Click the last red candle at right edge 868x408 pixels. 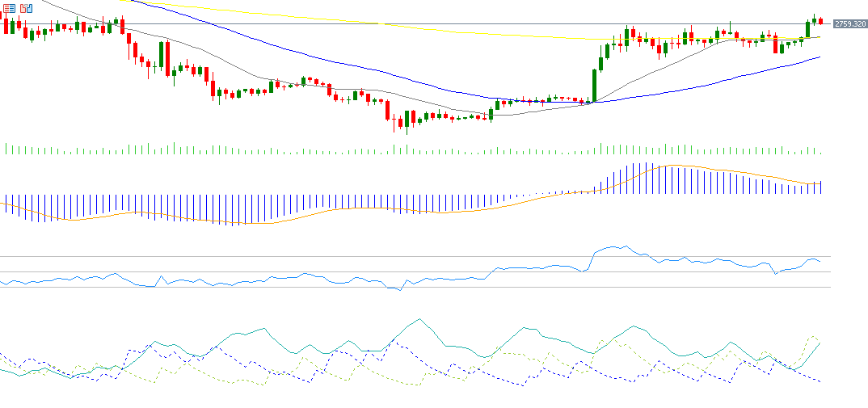[820, 21]
